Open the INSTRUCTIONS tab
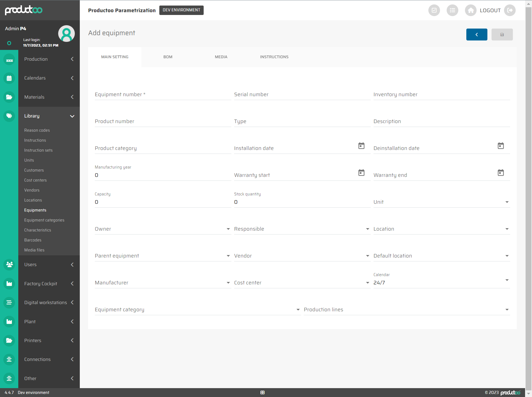The width and height of the screenshot is (532, 397). (274, 57)
